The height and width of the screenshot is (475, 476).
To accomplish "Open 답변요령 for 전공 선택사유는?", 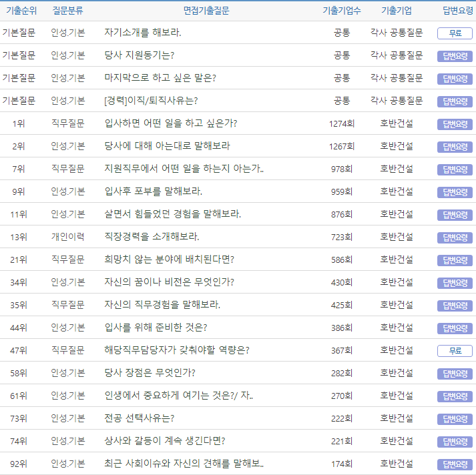I will [455, 419].
